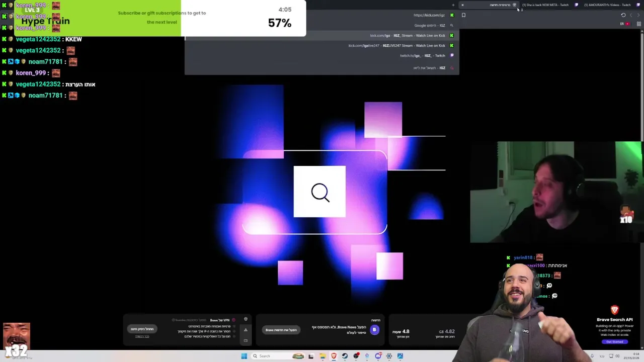Click the 'vegeta1242352 : KKEW' chat message
This screenshot has width=644, height=362.
(x=48, y=39)
